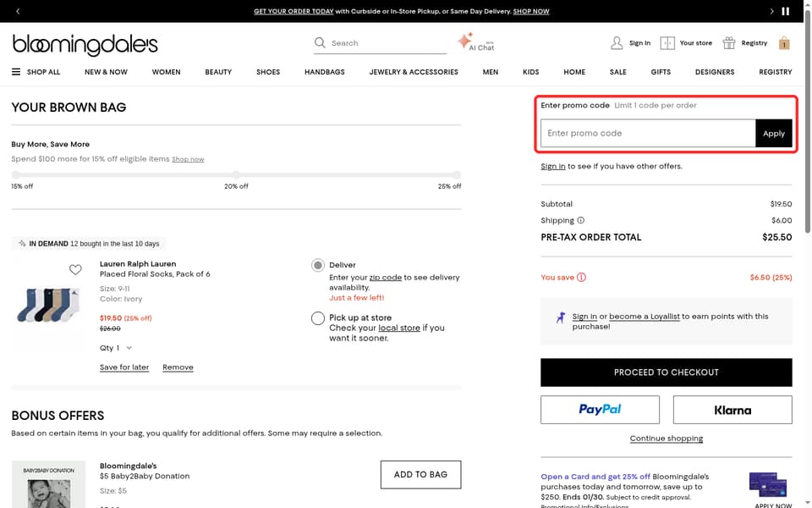Select the Deliver radio option
This screenshot has width=812, height=508.
tap(318, 265)
